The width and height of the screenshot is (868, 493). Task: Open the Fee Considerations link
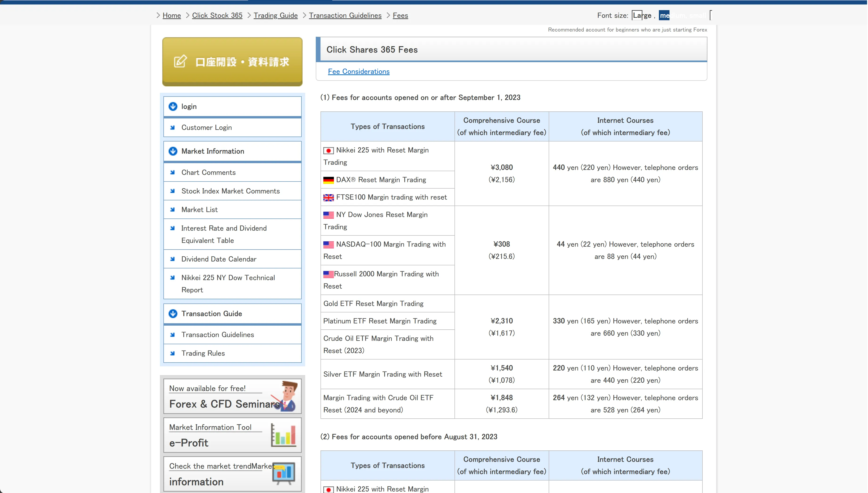(359, 71)
